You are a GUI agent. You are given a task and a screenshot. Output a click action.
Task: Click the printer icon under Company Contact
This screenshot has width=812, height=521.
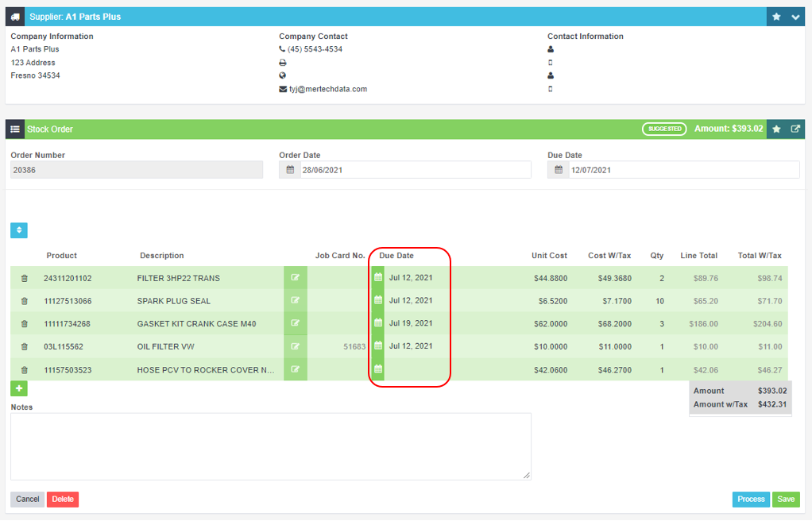[283, 63]
